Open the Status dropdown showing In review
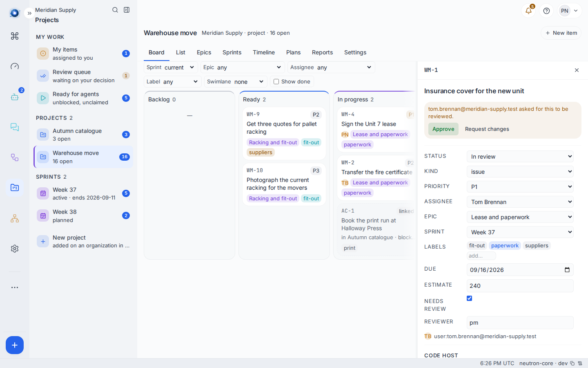588x368 pixels. (520, 157)
